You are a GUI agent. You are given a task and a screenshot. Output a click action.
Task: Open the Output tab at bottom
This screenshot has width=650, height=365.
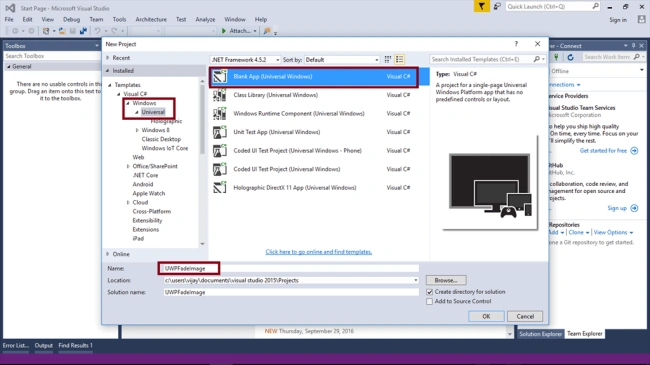tap(44, 346)
